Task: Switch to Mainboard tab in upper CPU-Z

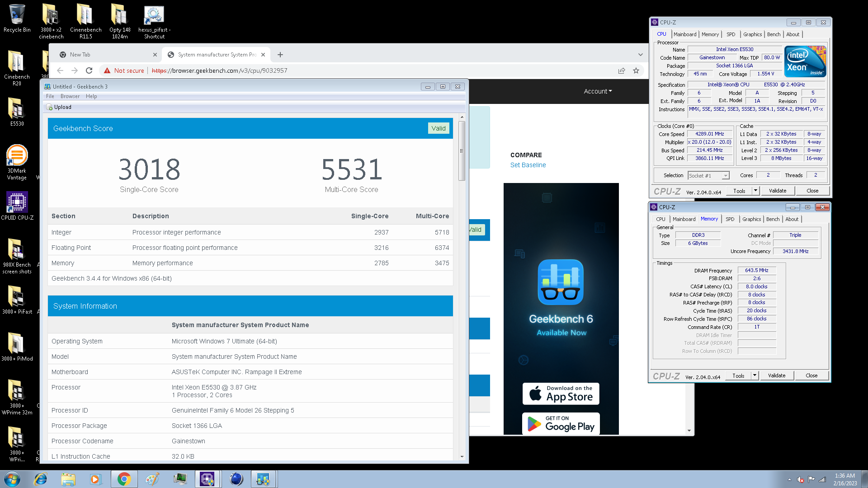Action: [685, 34]
